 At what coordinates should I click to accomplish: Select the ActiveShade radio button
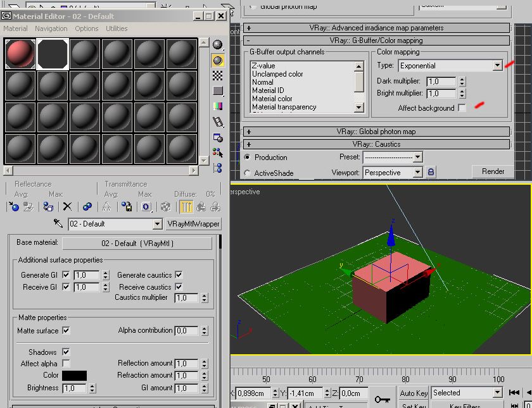(248, 173)
